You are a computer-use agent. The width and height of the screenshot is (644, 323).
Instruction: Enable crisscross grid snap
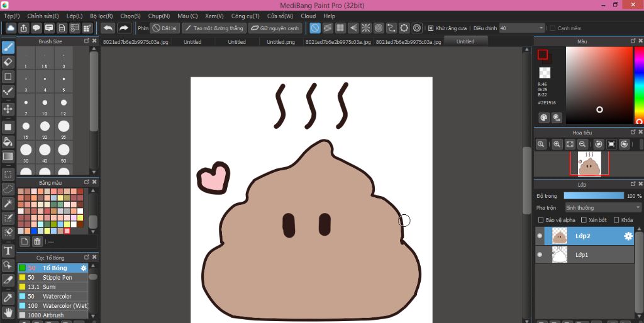pos(340,28)
